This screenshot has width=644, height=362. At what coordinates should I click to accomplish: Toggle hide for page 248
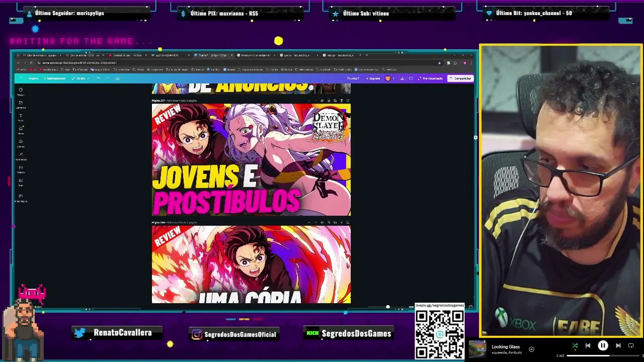click(322, 222)
